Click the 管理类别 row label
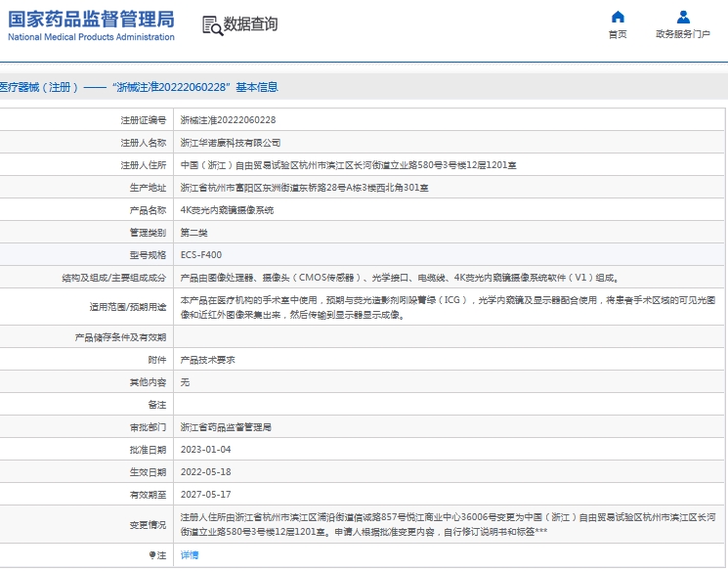 pos(148,233)
